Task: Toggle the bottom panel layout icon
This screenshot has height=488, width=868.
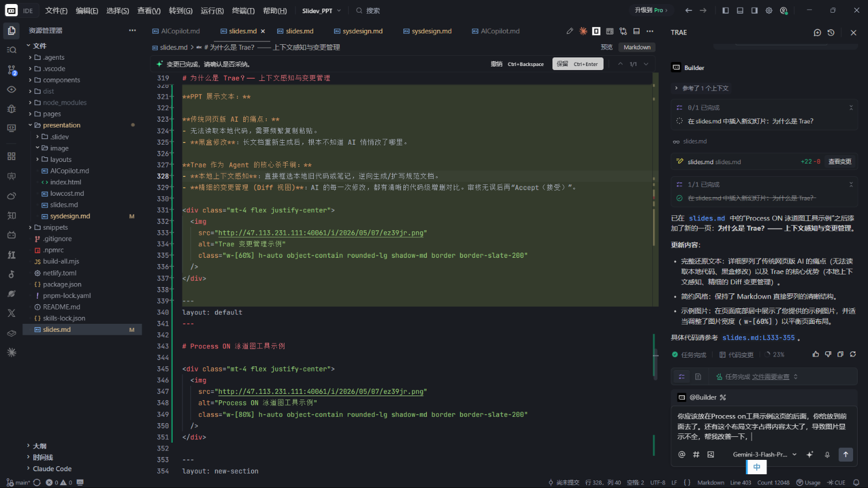Action: point(740,10)
